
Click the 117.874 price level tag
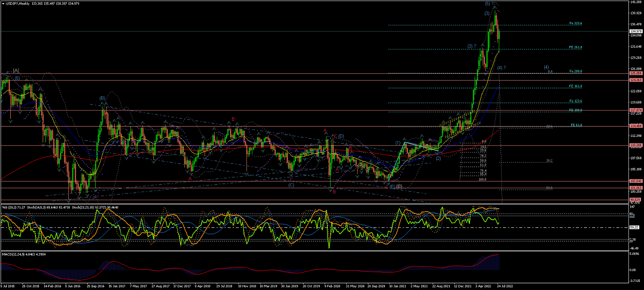(x=635, y=110)
